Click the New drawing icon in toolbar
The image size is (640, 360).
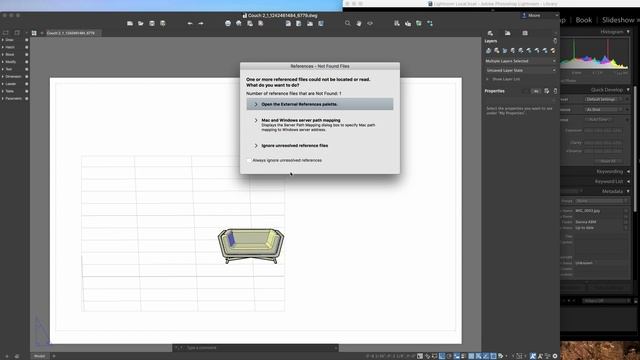point(130,24)
